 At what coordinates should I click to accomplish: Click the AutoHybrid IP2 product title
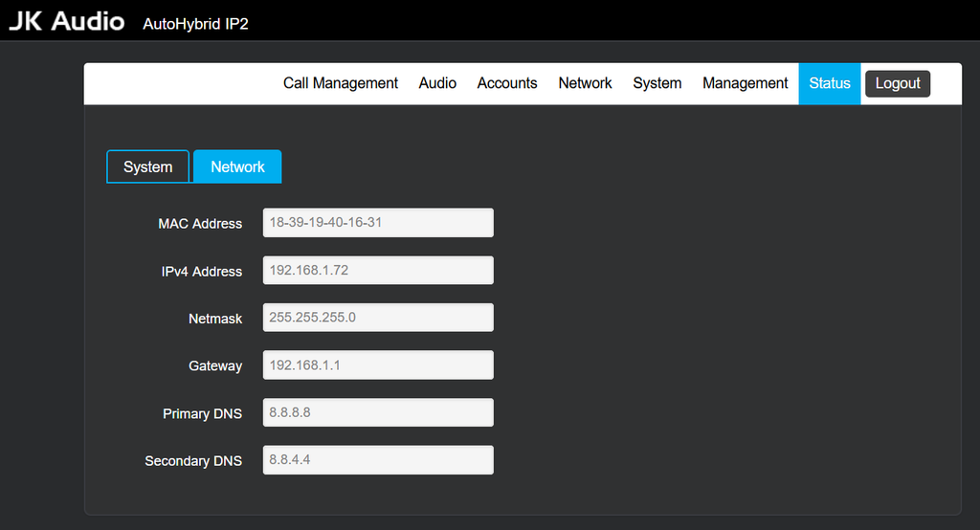(195, 24)
